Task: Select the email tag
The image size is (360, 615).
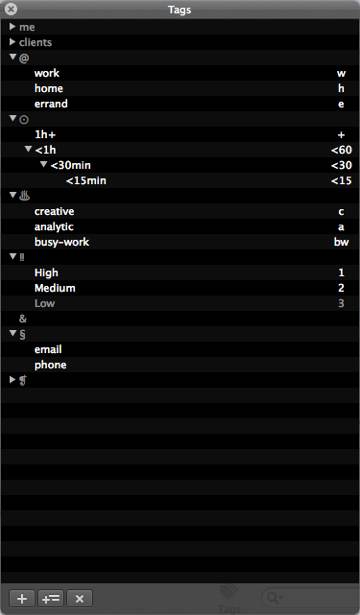Action: [48, 349]
